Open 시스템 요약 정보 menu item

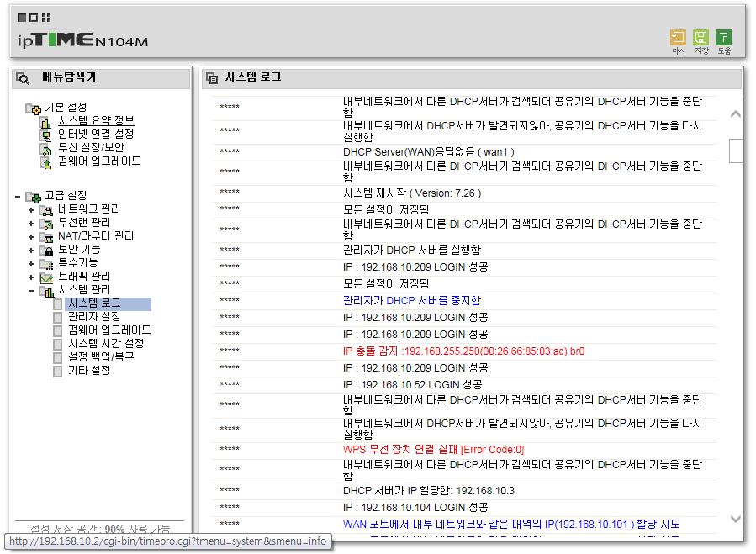coord(96,120)
